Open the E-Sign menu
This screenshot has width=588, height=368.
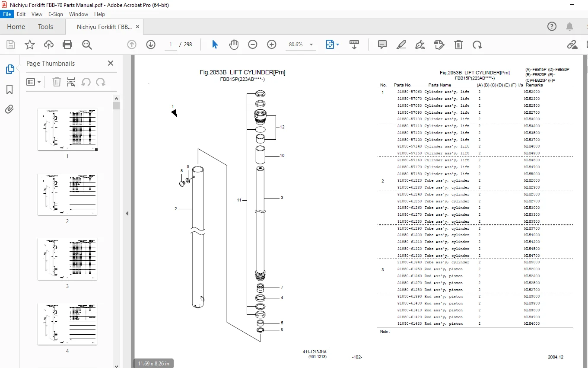click(56, 14)
